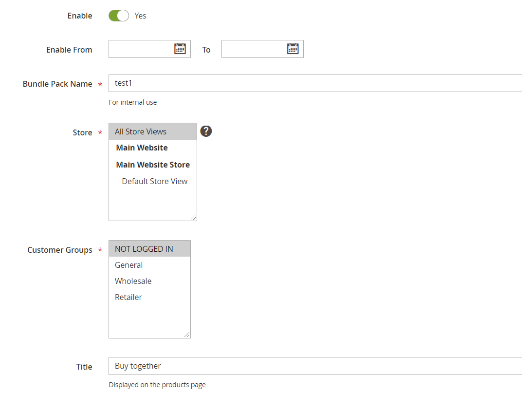Select Default Store View option
The height and width of the screenshot is (393, 532).
(x=154, y=181)
